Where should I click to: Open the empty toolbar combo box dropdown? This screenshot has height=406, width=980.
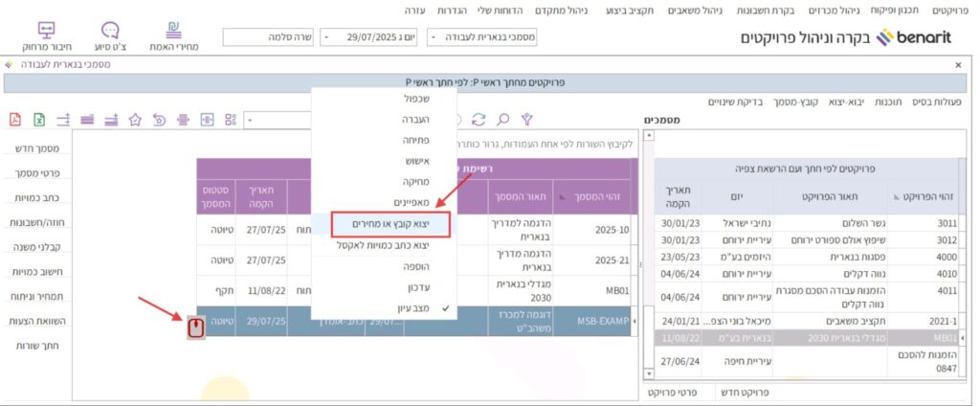(248, 121)
